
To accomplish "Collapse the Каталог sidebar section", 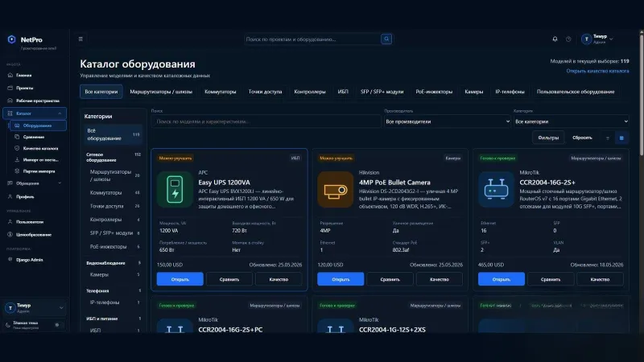I will pos(60,113).
